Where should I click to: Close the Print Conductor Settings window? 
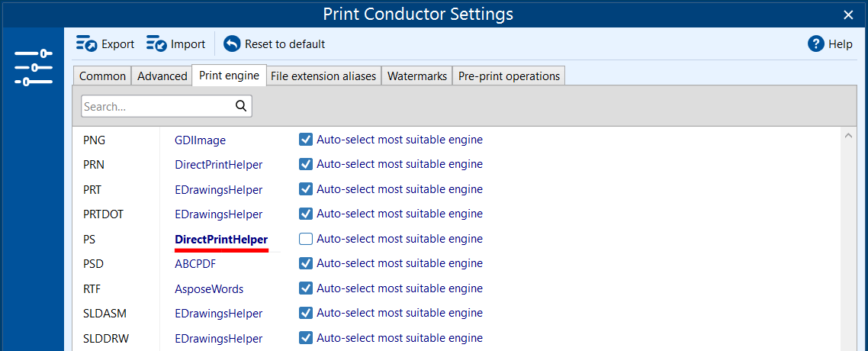point(848,14)
